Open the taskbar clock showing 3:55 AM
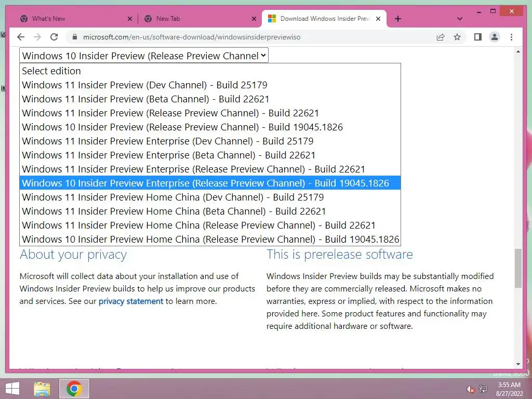 509,389
